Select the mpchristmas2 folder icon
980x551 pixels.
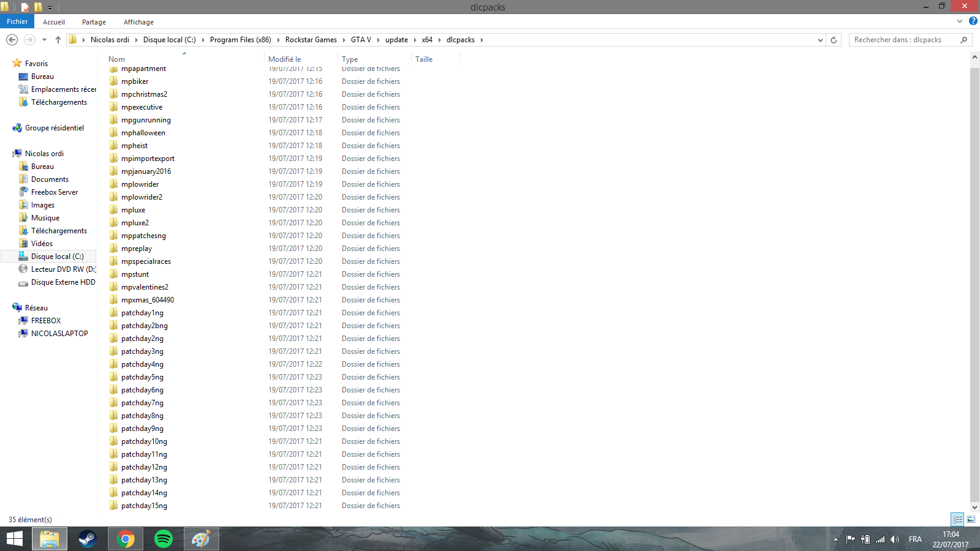(x=114, y=94)
